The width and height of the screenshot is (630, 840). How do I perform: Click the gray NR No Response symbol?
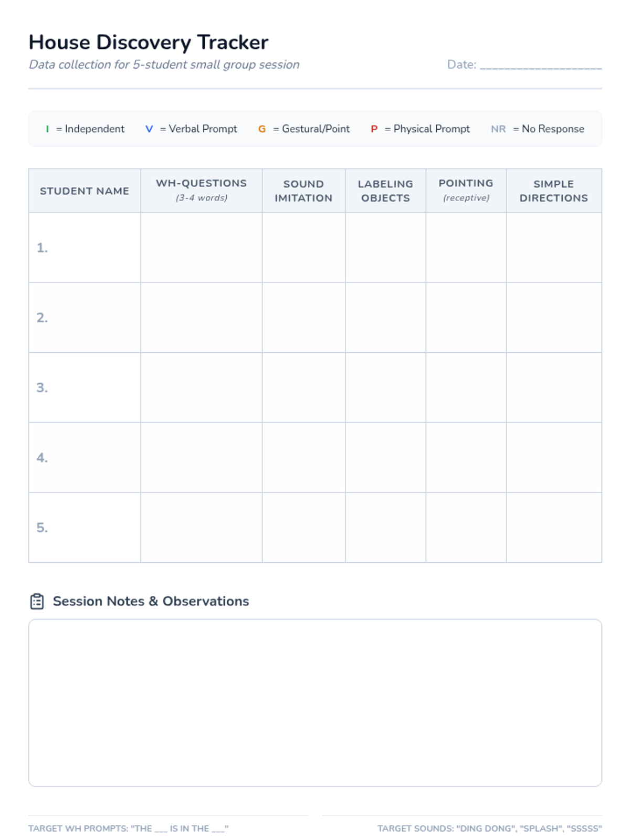[x=498, y=129]
